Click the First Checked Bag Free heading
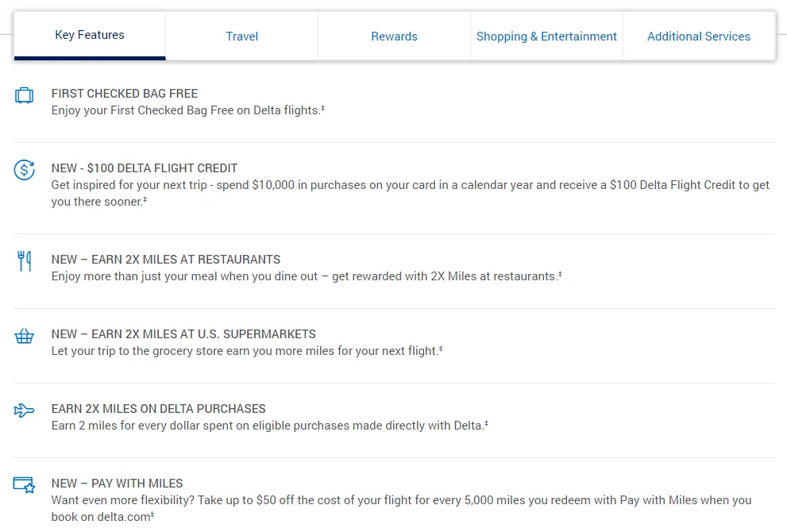The width and height of the screenshot is (787, 532). [125, 94]
